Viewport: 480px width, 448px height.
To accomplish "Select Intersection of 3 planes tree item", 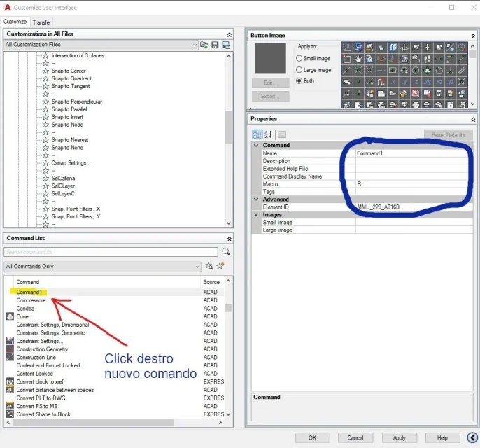I will point(78,55).
